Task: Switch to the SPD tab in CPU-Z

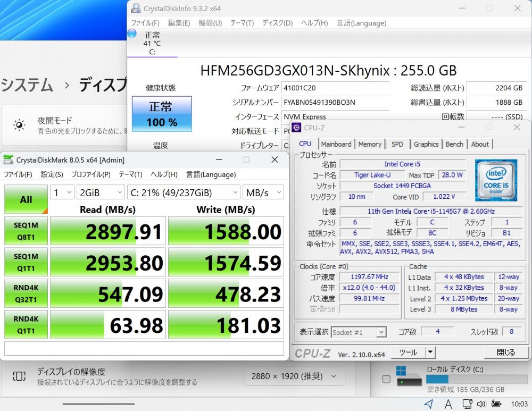Action: [397, 144]
